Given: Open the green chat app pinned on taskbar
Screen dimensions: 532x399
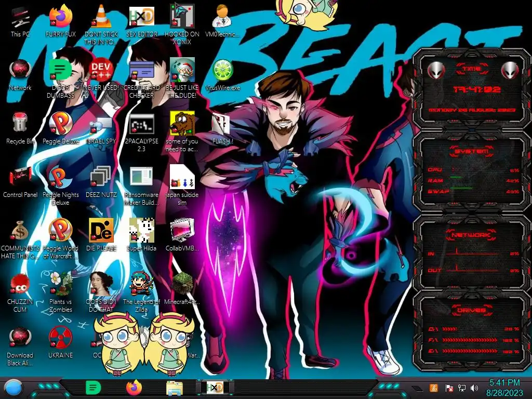Looking at the screenshot, I should [94, 388].
